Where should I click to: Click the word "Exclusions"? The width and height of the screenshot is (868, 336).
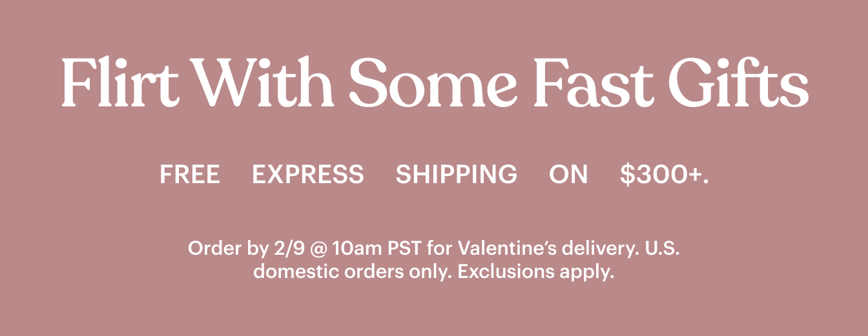click(505, 272)
